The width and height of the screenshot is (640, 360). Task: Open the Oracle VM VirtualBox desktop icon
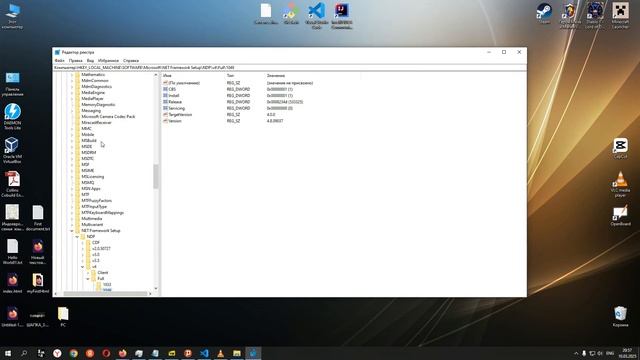pos(12,150)
